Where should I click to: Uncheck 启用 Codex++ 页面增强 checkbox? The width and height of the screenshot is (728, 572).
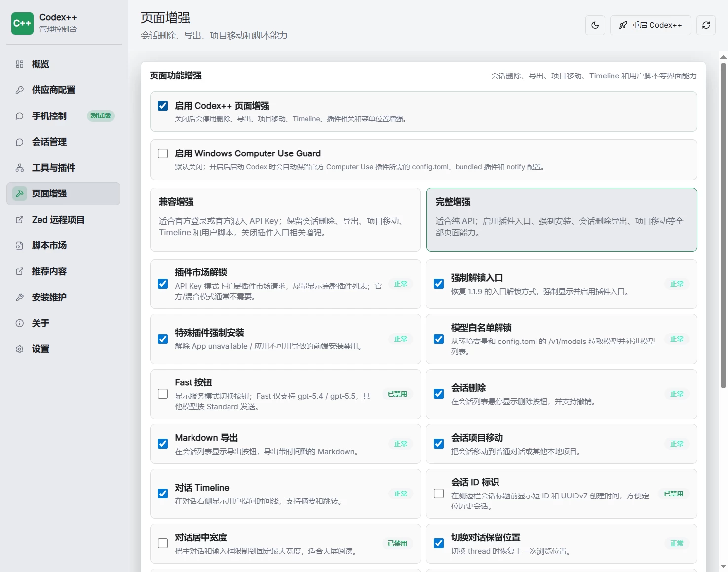pos(163,106)
